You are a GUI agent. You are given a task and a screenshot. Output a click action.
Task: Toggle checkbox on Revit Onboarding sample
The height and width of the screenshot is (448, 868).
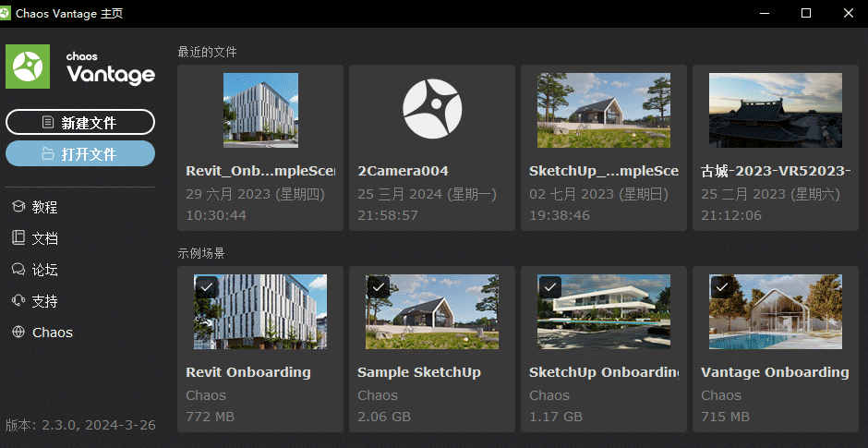click(x=206, y=286)
